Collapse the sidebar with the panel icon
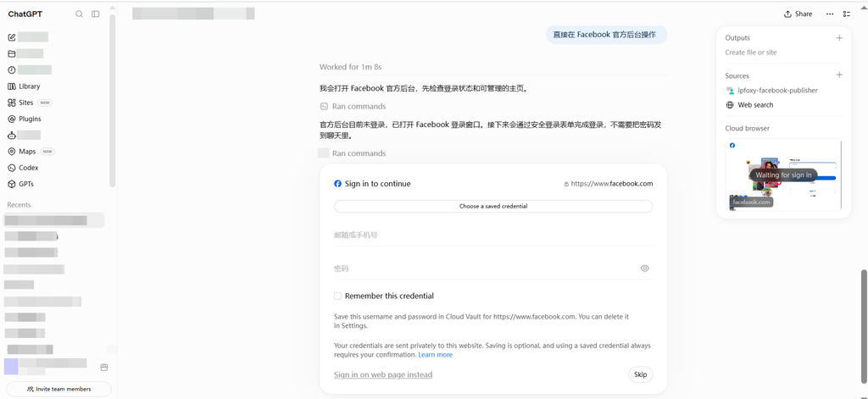Screen dimensions: 868x399 (95, 14)
